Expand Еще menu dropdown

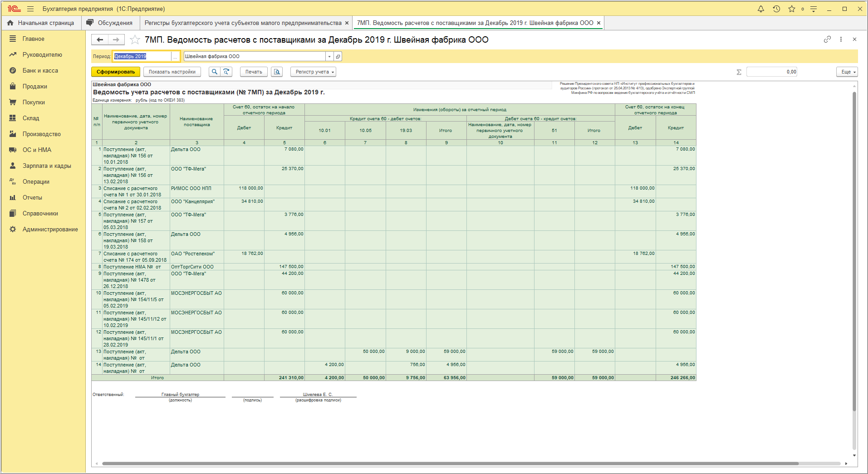847,72
